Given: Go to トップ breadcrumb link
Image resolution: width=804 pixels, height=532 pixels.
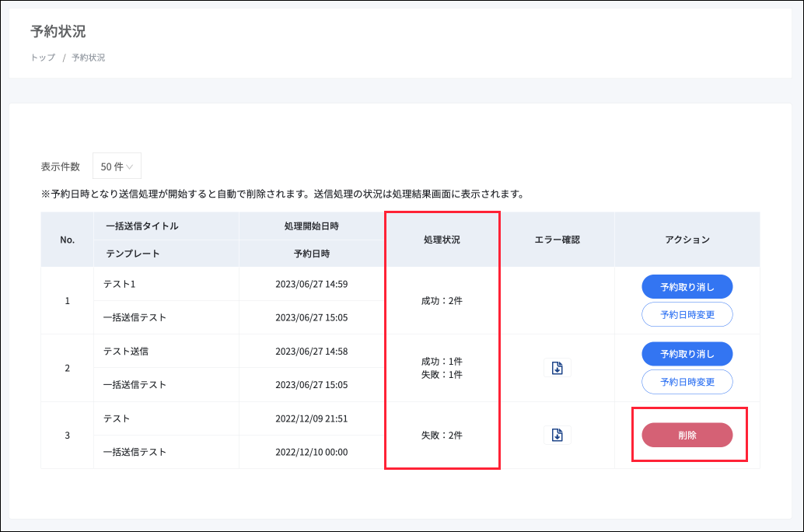Looking at the screenshot, I should 43,58.
